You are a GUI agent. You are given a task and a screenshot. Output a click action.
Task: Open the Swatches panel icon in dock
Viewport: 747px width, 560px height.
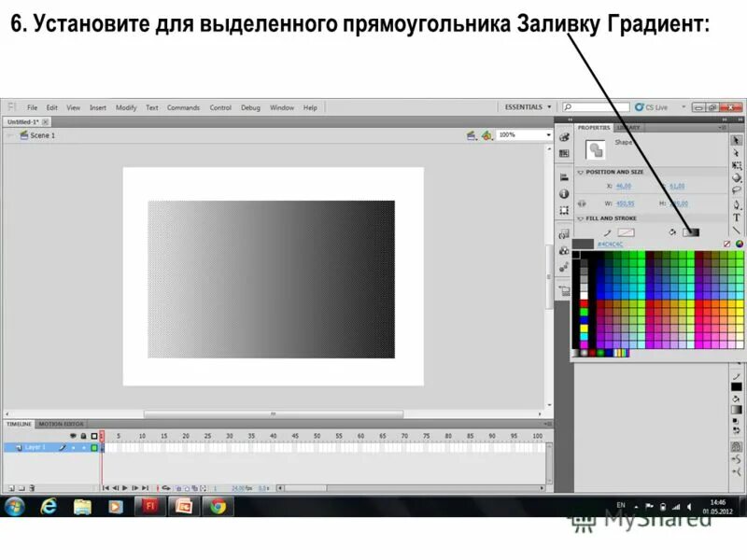[564, 153]
